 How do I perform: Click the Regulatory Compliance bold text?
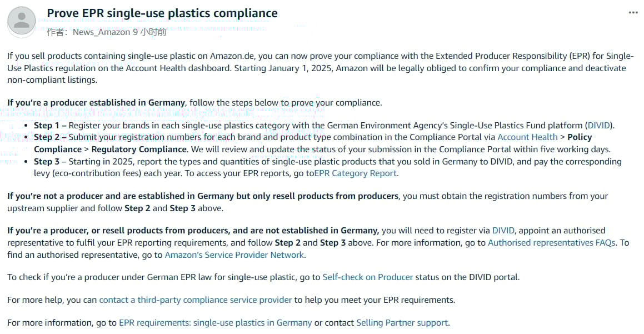tap(139, 149)
